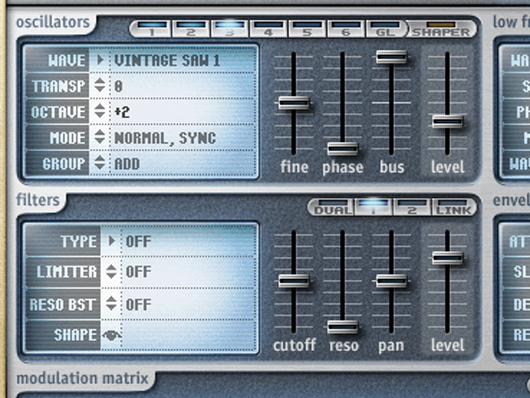Click the ADD group value
This screenshot has width=530, height=398.
[x=127, y=164]
